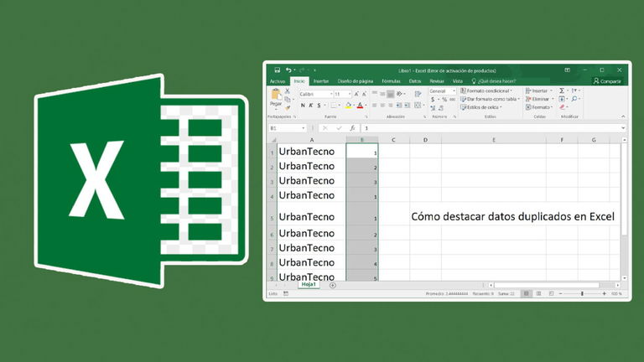This screenshot has height=362, width=644.
Task: Open Estilos de celda dropdown
Action: click(481, 107)
